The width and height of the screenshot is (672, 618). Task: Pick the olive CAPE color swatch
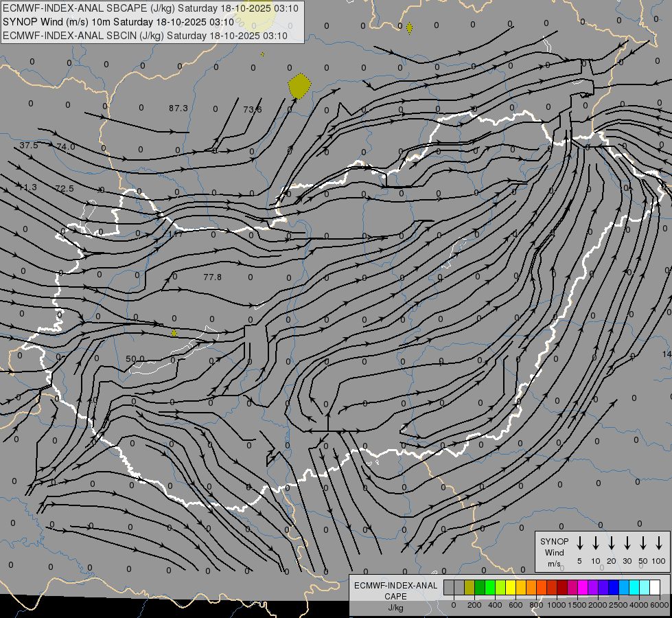470,587
